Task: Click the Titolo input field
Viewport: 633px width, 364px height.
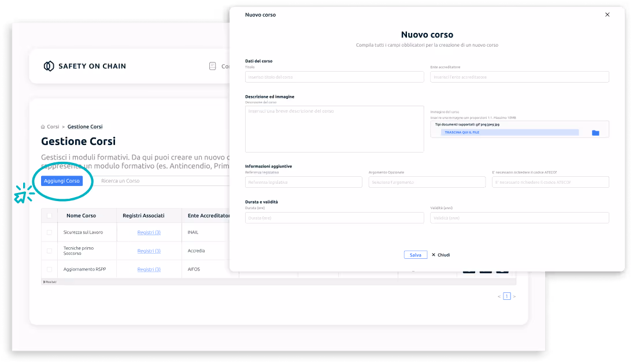Action: (x=334, y=77)
